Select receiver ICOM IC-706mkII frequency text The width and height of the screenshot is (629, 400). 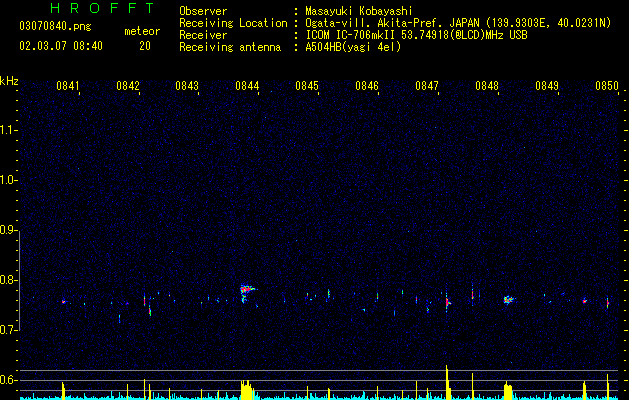point(416,35)
